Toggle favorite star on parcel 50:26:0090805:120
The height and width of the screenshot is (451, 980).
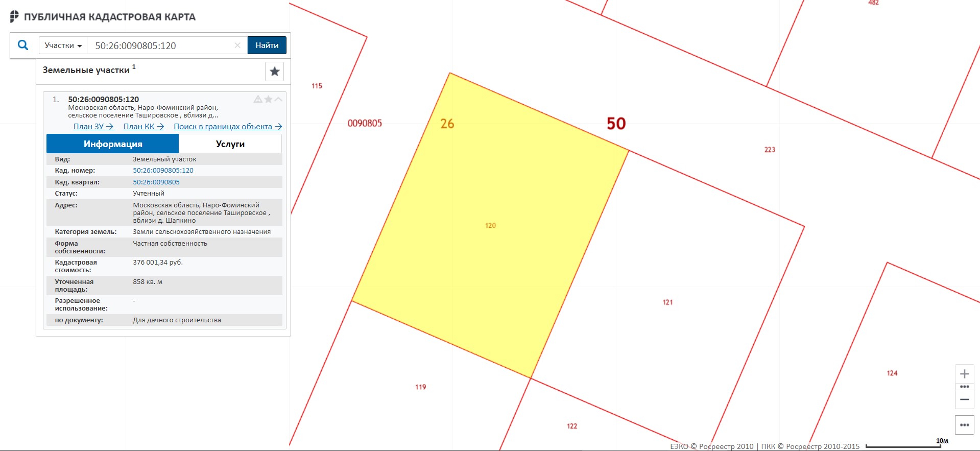click(x=268, y=99)
